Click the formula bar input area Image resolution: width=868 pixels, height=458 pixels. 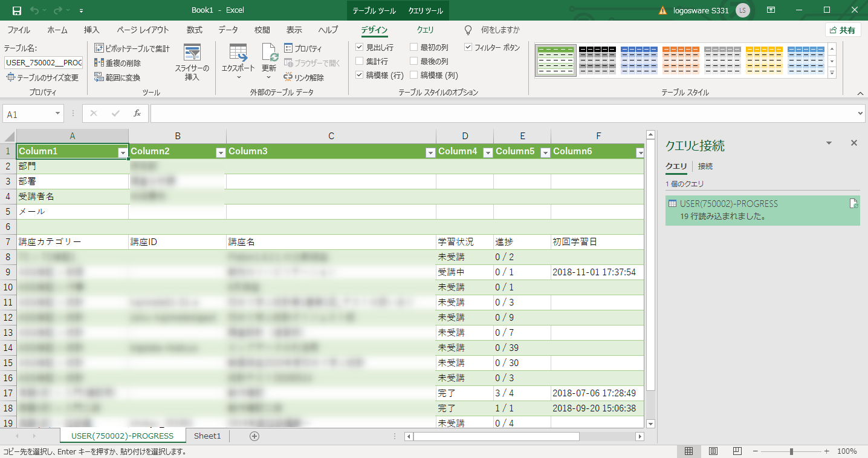(x=504, y=113)
